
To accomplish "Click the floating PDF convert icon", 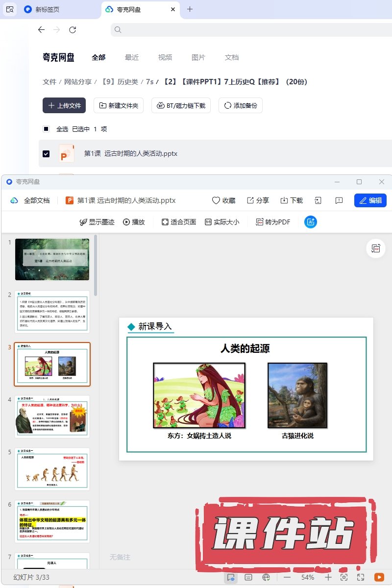I will pos(376,248).
